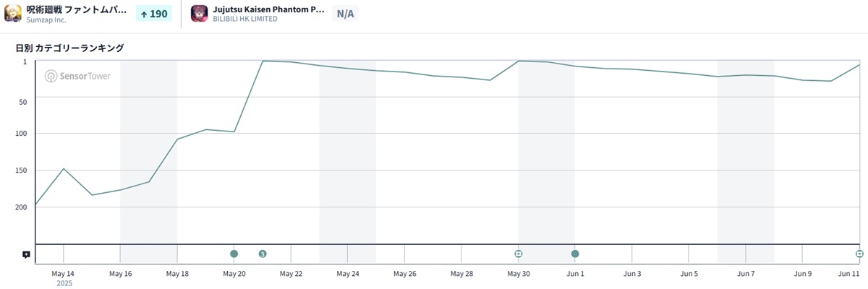The image size is (868, 289).
Task: Open the 呪術廻戦 ファントムパ... app title
Action: [77, 9]
